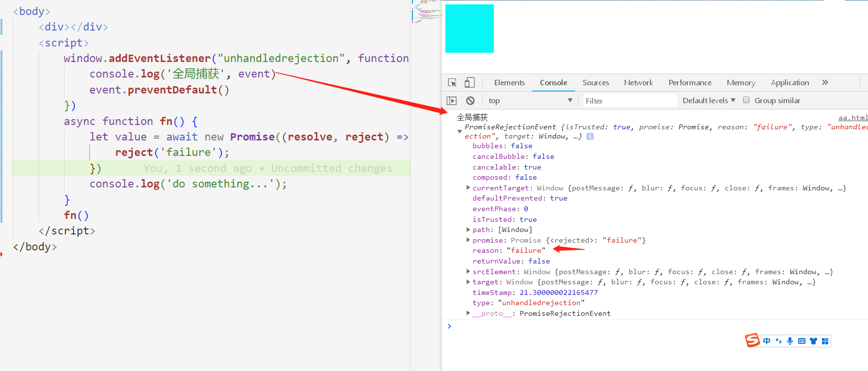
Task: Click the "unhandledrejection" string in editor
Action: pos(281,58)
